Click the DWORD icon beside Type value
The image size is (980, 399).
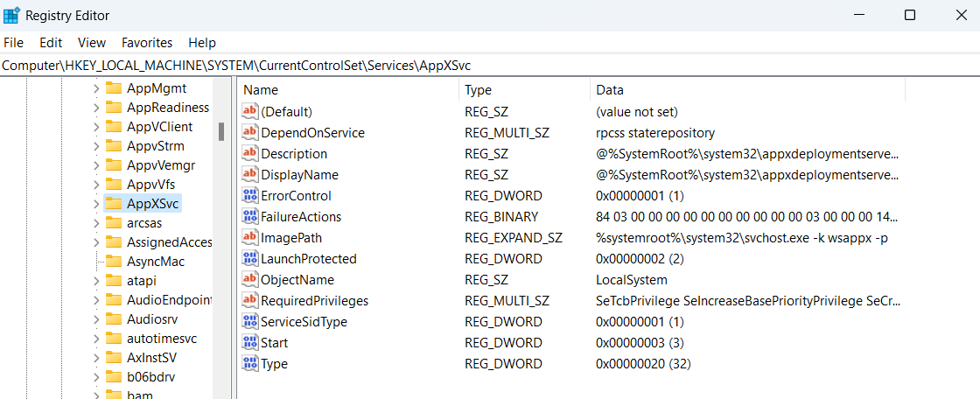[x=250, y=364]
